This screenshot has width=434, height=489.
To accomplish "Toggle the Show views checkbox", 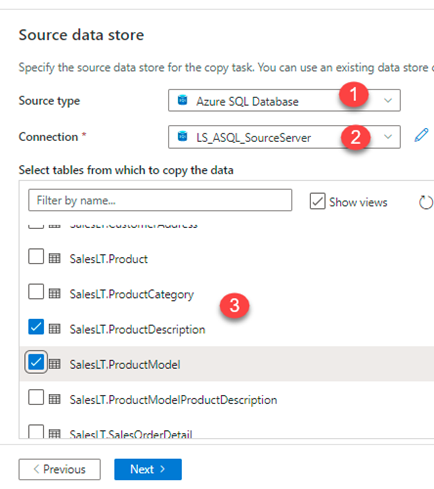I will 317,201.
